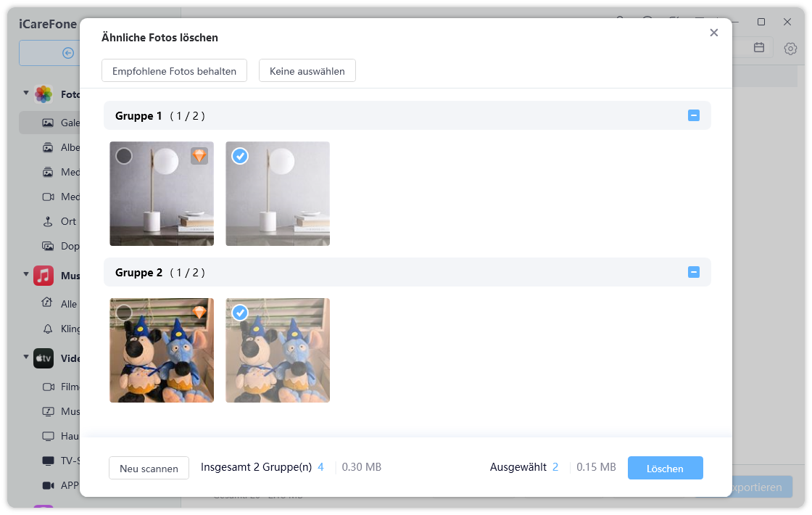Select the Alle music icon in the sidebar
Screen dimensions: 812x515
(x=47, y=303)
